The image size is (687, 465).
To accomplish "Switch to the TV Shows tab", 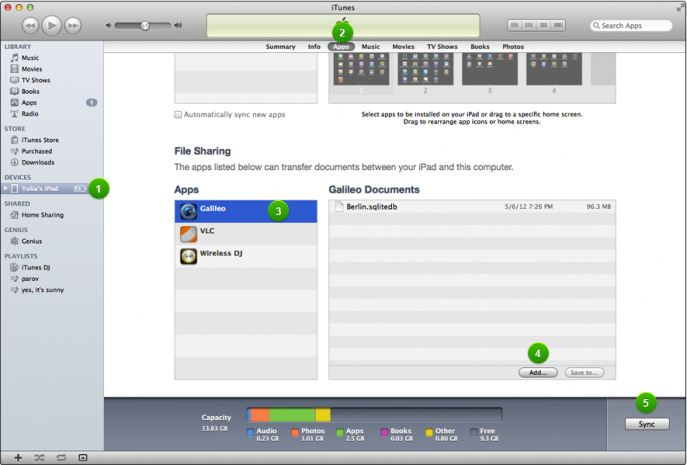I will [442, 46].
